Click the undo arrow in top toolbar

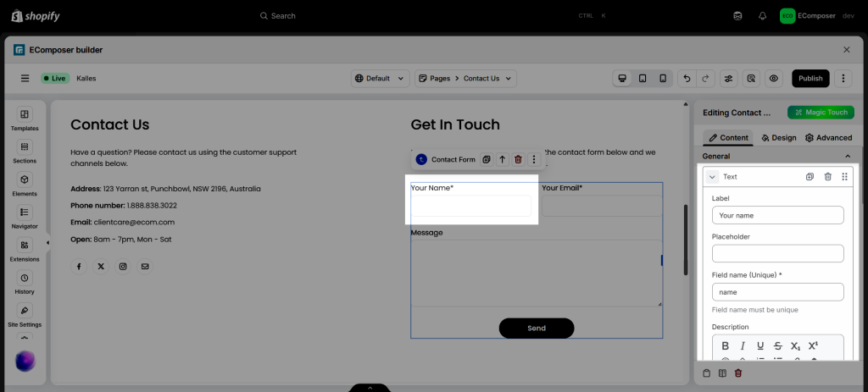pos(687,79)
